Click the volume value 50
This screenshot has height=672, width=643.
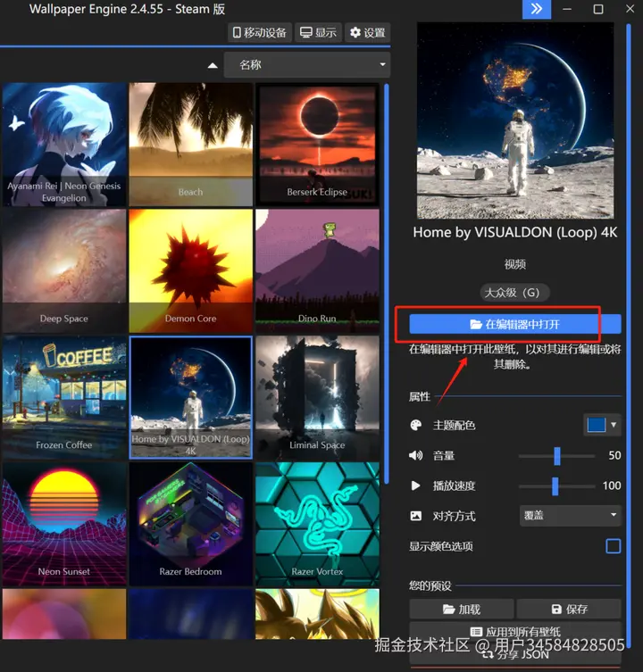coord(614,455)
